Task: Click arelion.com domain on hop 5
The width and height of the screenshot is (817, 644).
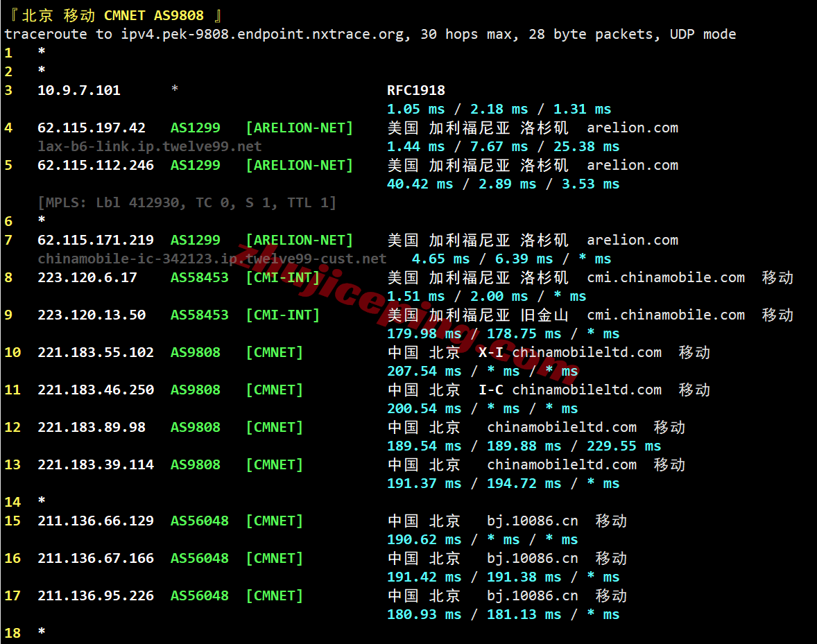Action: (x=632, y=165)
